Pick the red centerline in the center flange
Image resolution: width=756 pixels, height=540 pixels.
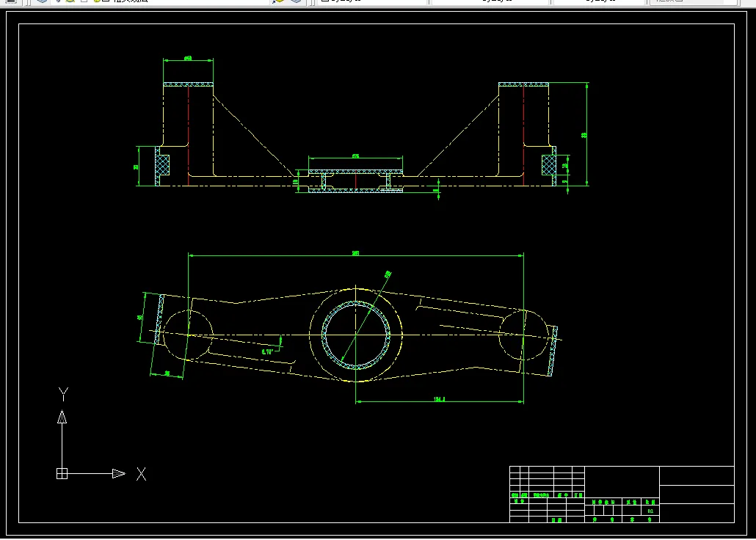tap(355, 181)
